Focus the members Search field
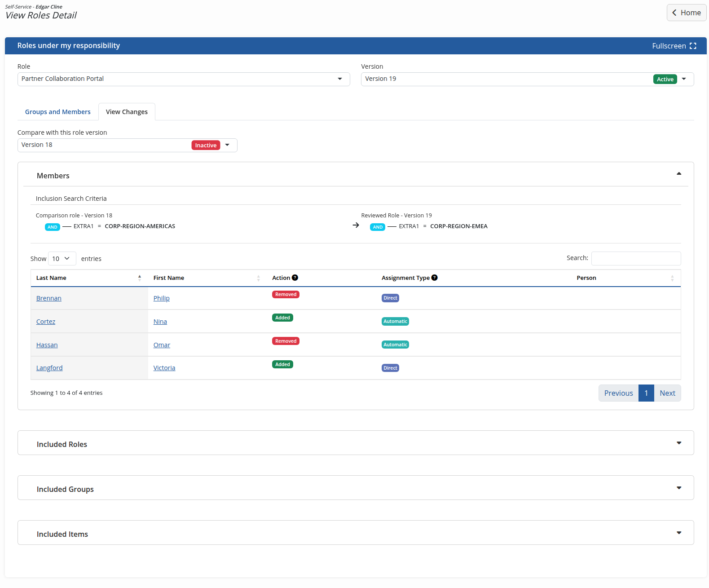 [636, 258]
